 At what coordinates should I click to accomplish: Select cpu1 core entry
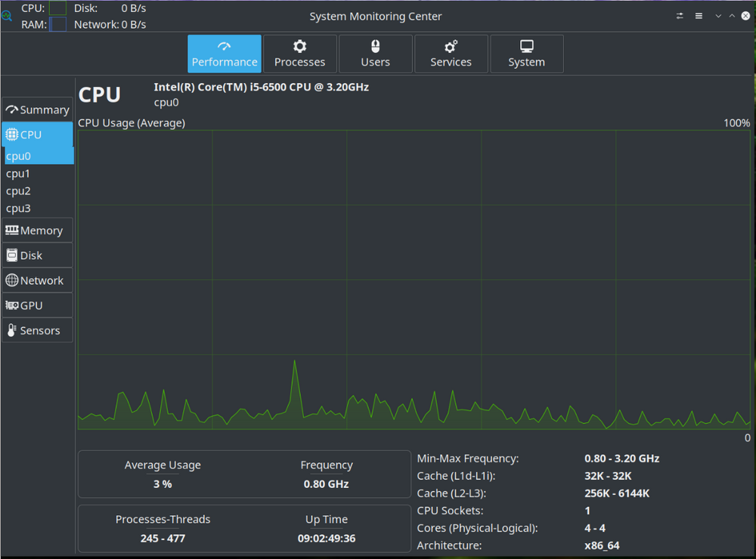pos(39,174)
